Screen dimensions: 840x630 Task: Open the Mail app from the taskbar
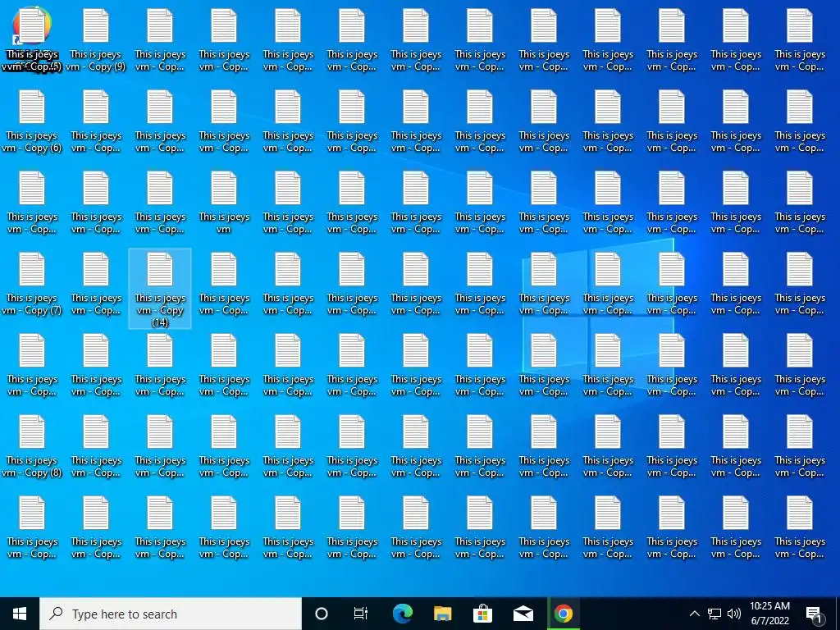523,614
